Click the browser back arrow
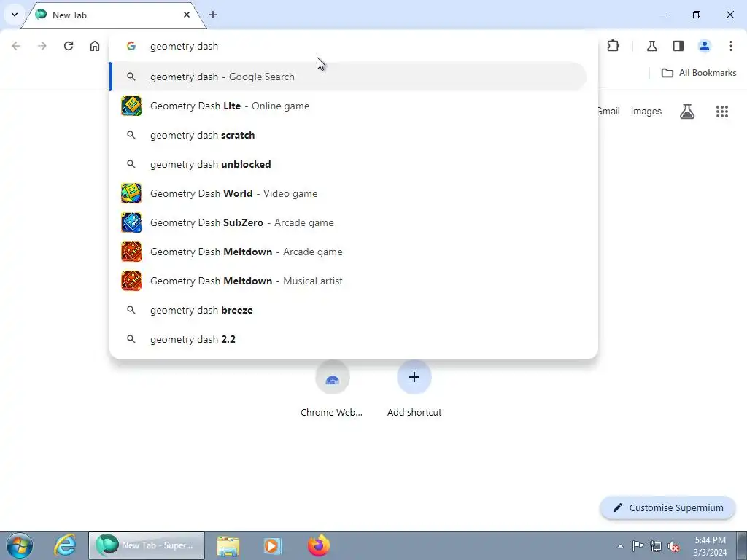Screen dimensions: 747x560 16,46
